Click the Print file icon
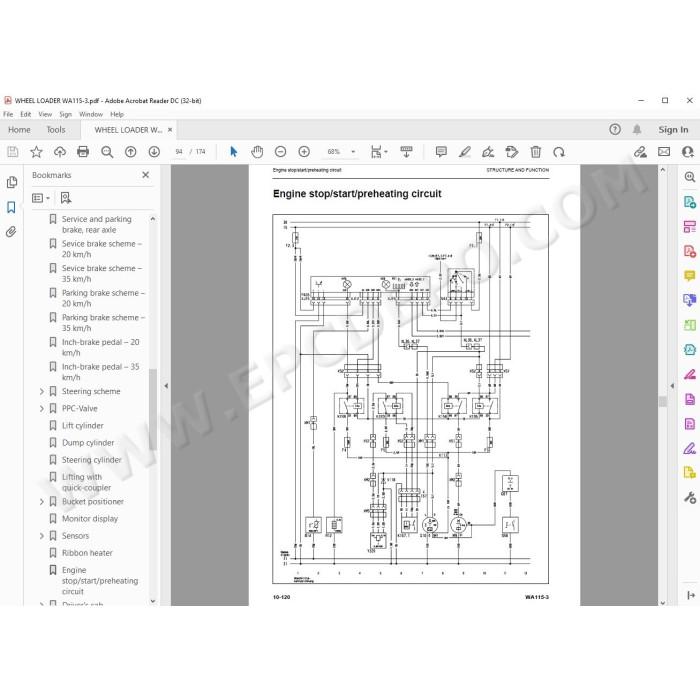 [x=83, y=152]
